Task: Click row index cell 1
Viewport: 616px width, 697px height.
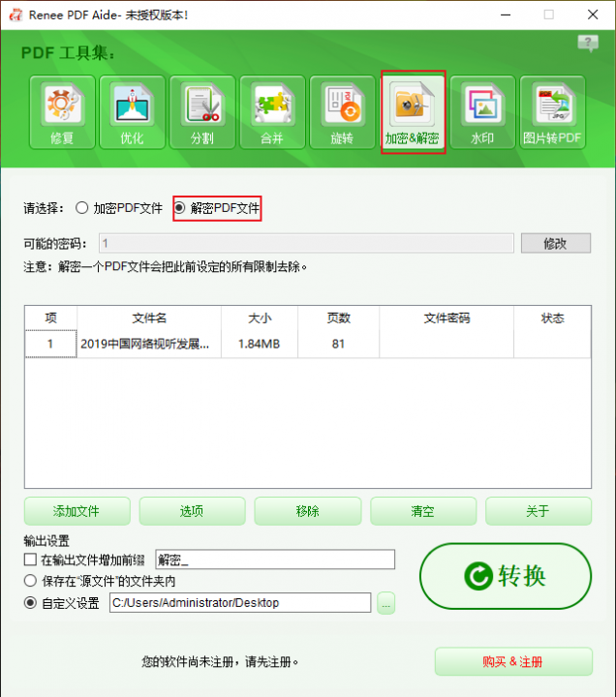Action: (50, 344)
